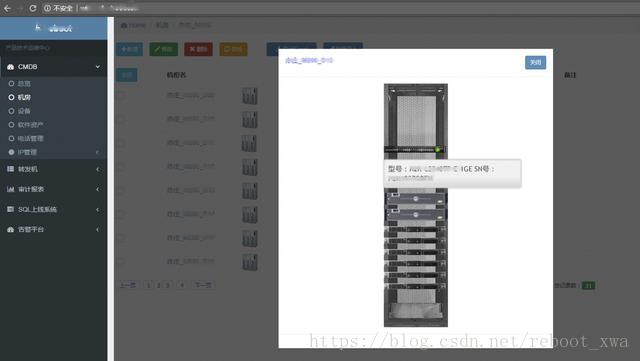Click the icon beside SQL上线系统
640x361 pixels.
point(11,209)
